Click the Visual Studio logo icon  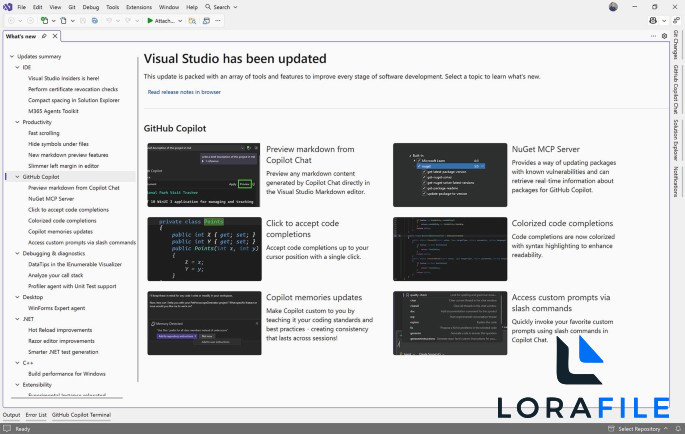coord(7,7)
